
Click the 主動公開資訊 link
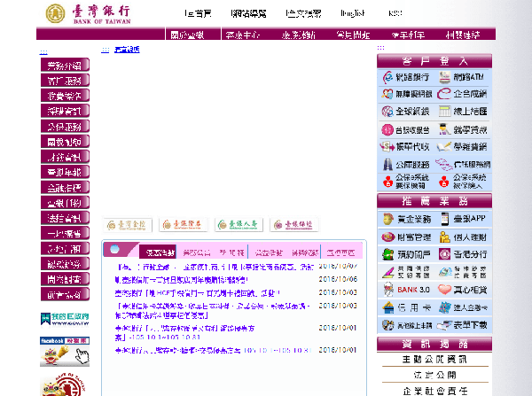coord(434,360)
